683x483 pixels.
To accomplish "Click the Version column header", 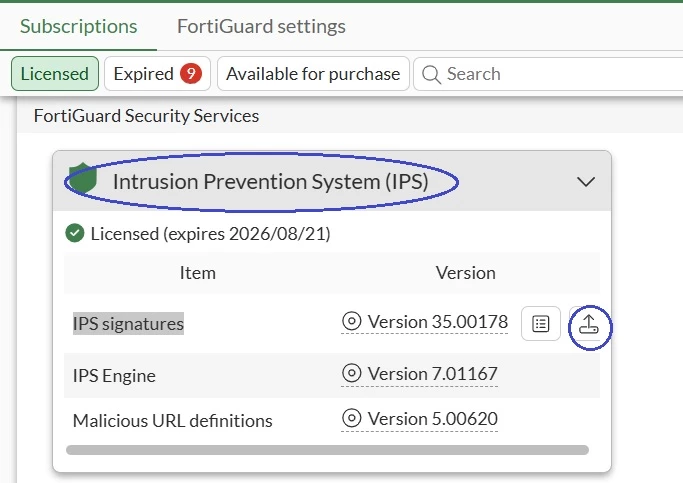I will click(466, 273).
